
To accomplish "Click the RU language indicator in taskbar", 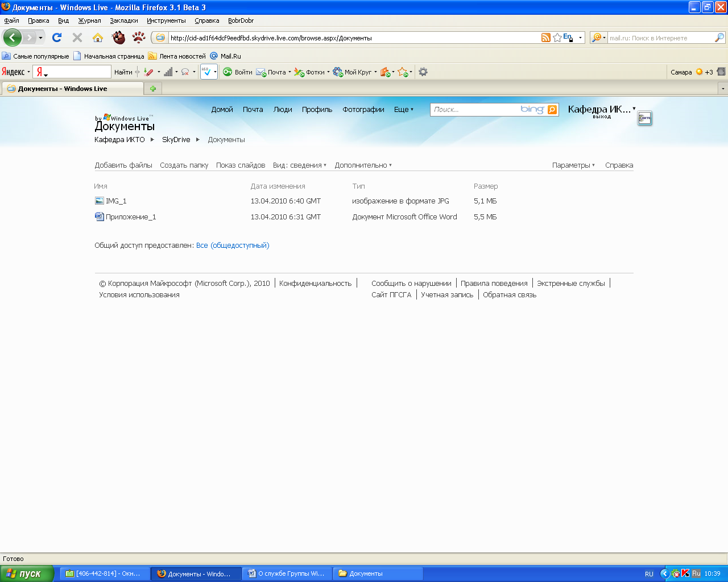I will pyautogui.click(x=649, y=574).
